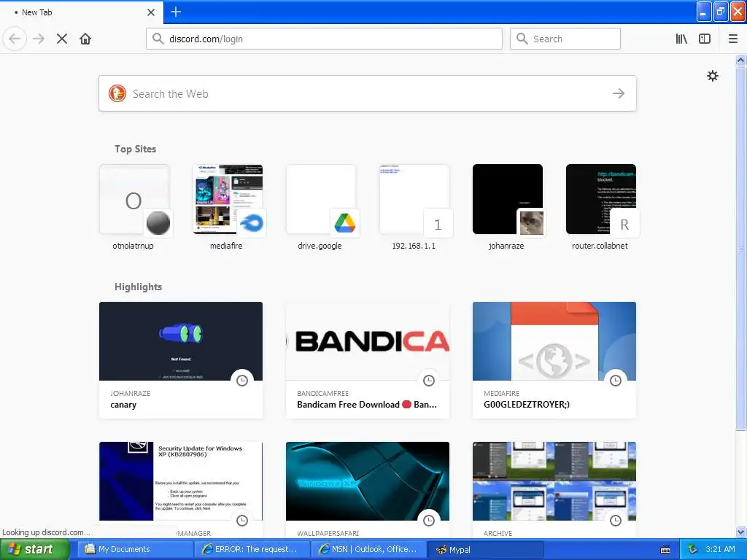The image size is (747, 560).
Task: Click the Top Sites section header
Action: click(135, 149)
